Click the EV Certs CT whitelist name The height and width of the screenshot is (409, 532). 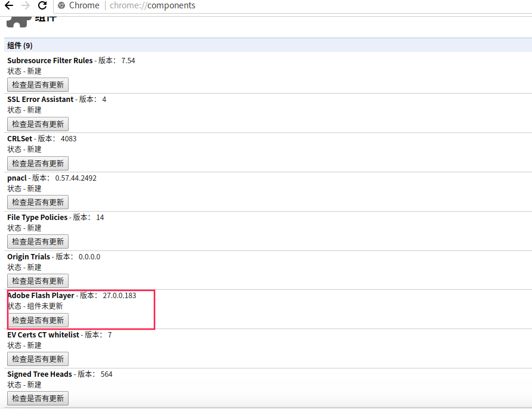(x=43, y=335)
